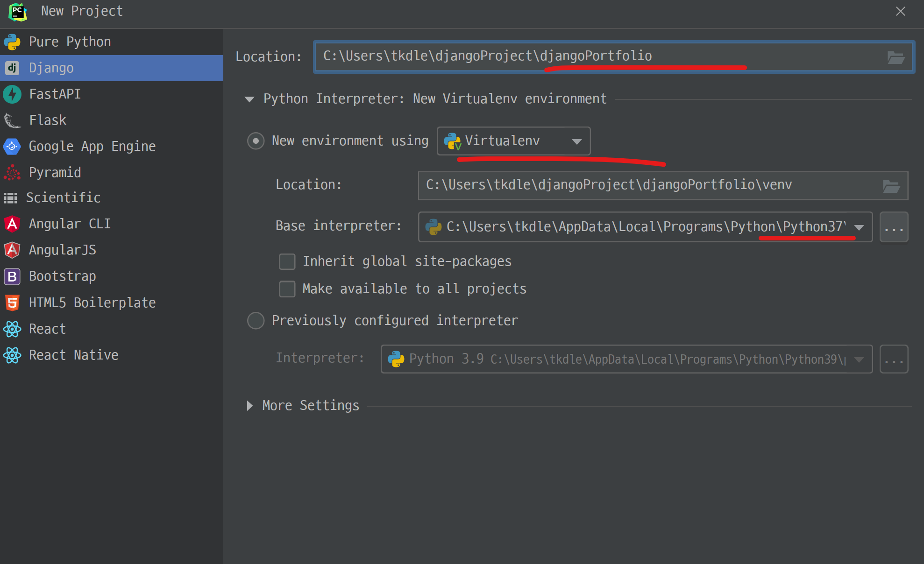Click the Google App Engine icon

click(x=12, y=147)
